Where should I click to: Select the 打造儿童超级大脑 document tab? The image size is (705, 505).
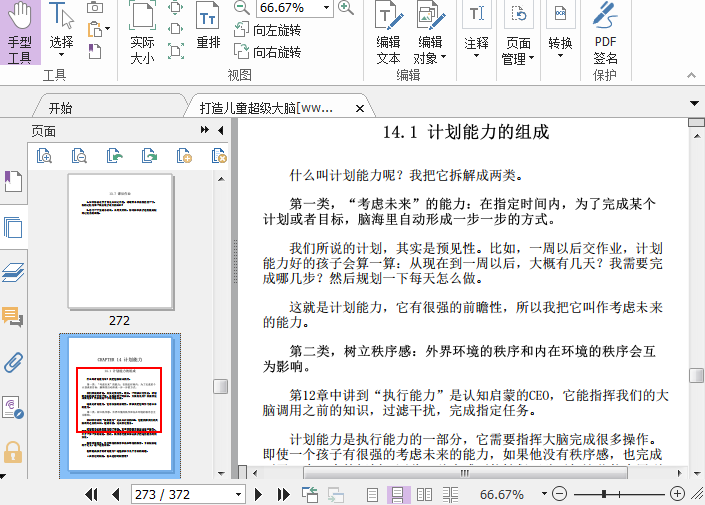pos(266,108)
